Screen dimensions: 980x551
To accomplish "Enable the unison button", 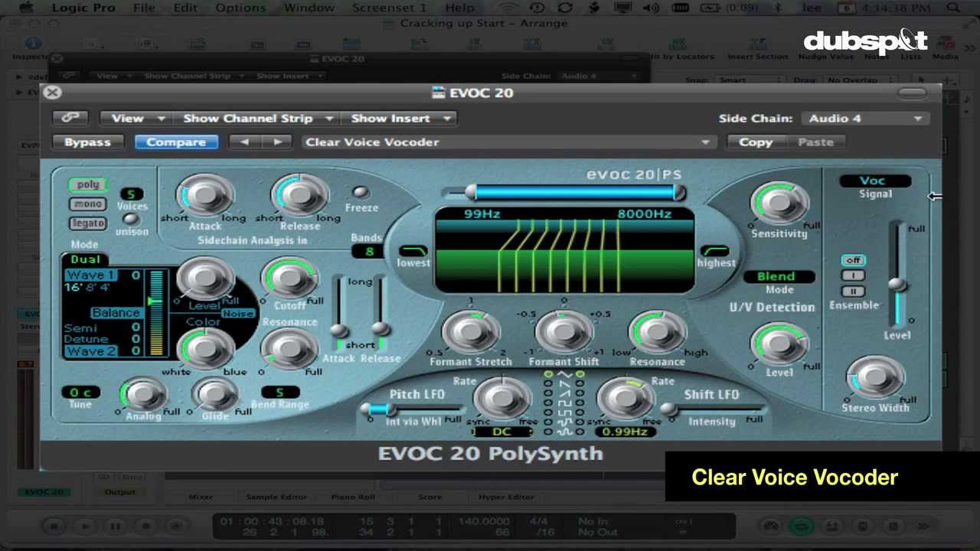I will [x=132, y=219].
